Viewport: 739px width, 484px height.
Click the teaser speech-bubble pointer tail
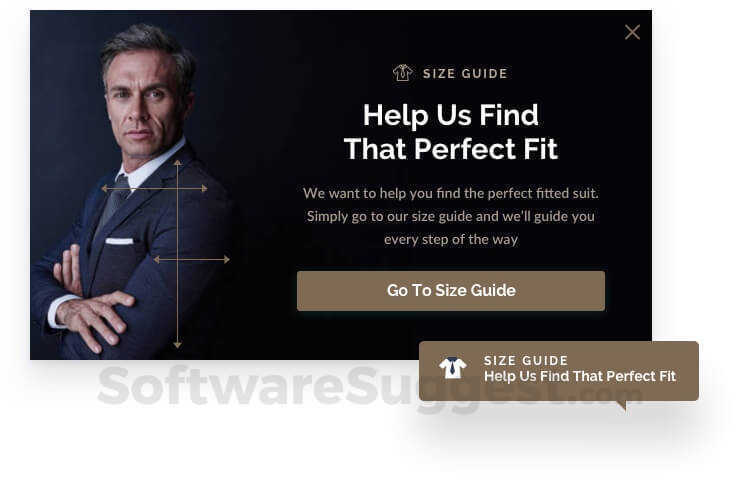(623, 405)
